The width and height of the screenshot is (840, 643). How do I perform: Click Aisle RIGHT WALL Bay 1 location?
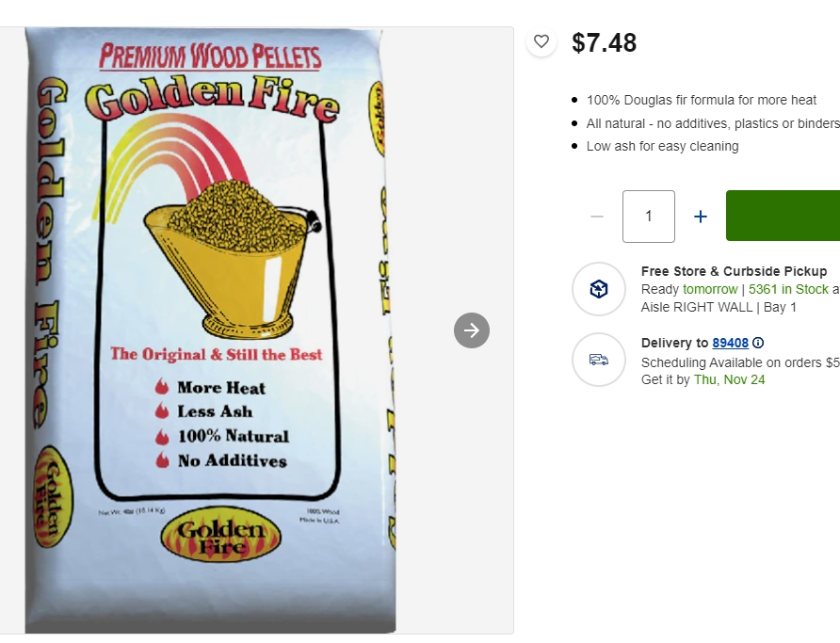coord(719,307)
